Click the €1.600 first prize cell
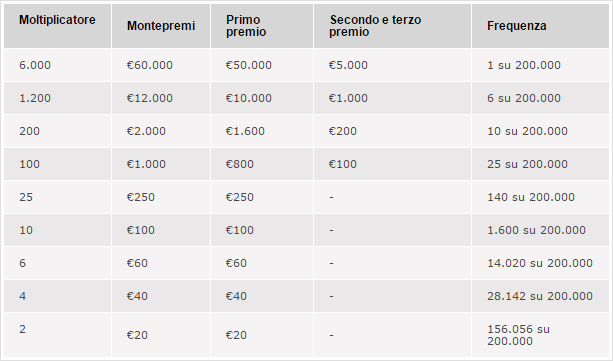The height and width of the screenshot is (361, 613). point(245,131)
